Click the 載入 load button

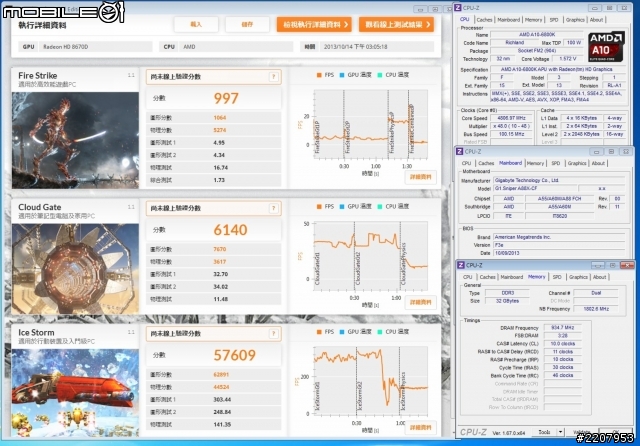pos(196,24)
